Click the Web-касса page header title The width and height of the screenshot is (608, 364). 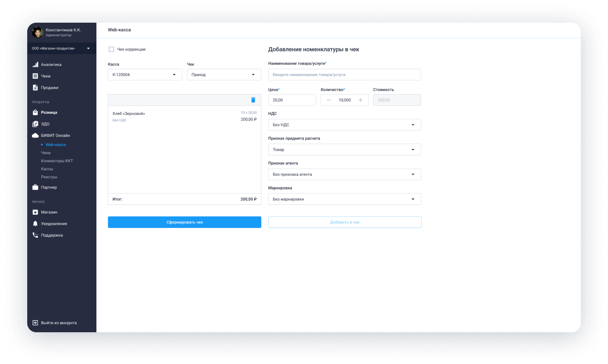(119, 30)
